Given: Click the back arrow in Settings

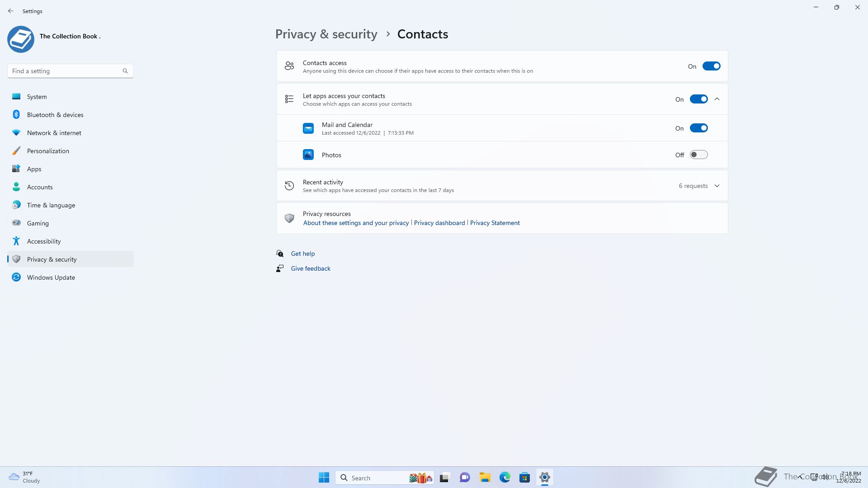Looking at the screenshot, I should 11,11.
